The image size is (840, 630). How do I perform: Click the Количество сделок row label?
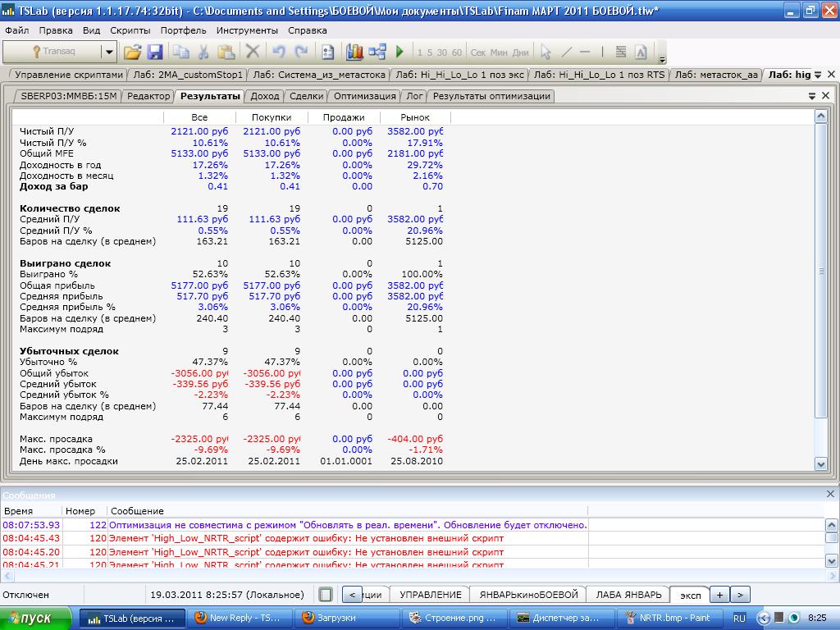click(70, 208)
